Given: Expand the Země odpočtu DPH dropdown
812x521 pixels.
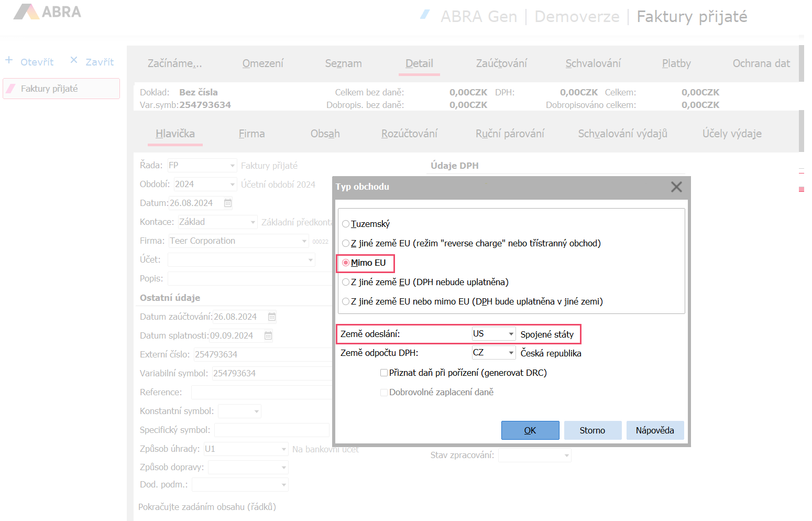Looking at the screenshot, I should [511, 353].
